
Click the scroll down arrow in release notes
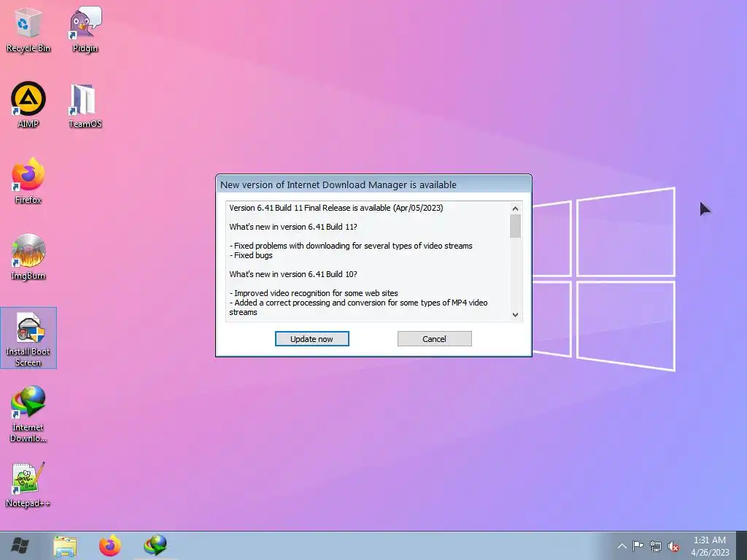click(x=515, y=315)
